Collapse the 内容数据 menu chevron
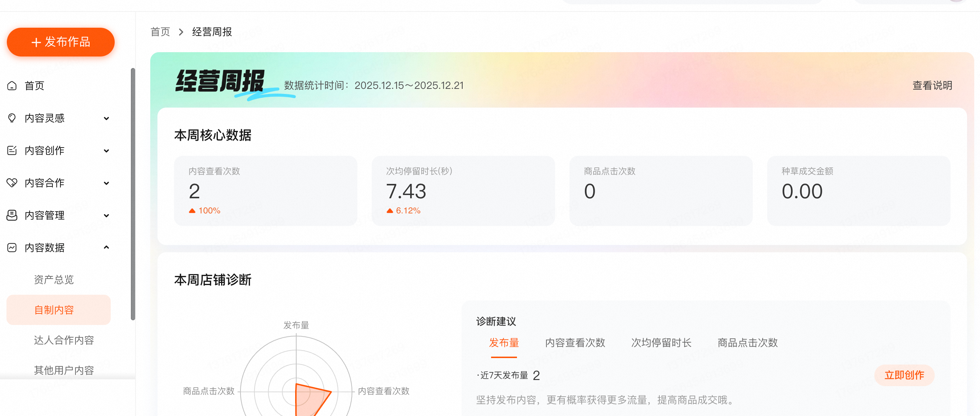Screen dimensions: 980x416 (106, 247)
